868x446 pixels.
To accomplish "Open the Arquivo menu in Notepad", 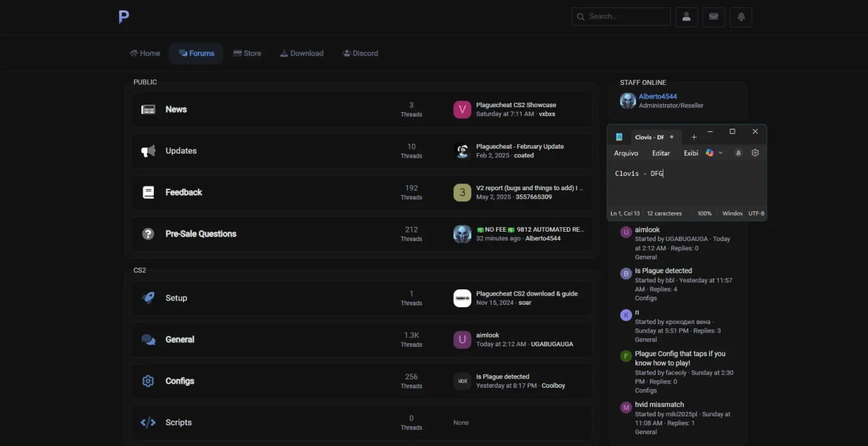I will coord(626,153).
